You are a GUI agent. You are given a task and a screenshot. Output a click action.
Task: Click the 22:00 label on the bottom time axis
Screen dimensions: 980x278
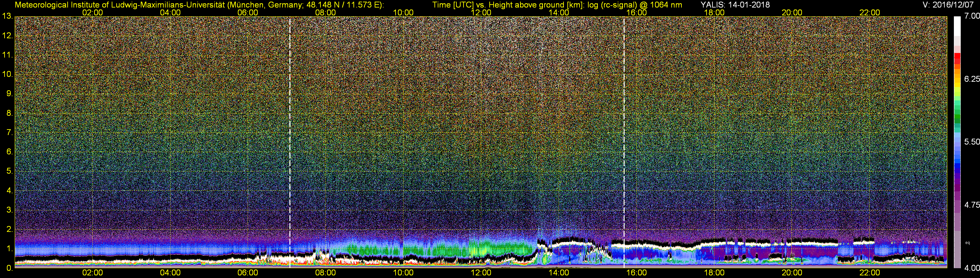click(870, 273)
